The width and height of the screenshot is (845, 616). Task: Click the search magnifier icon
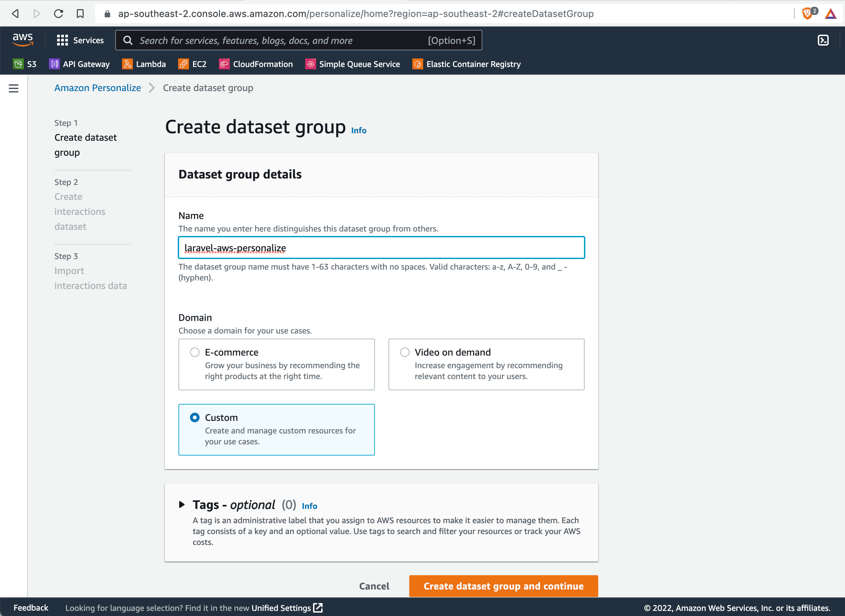[128, 40]
